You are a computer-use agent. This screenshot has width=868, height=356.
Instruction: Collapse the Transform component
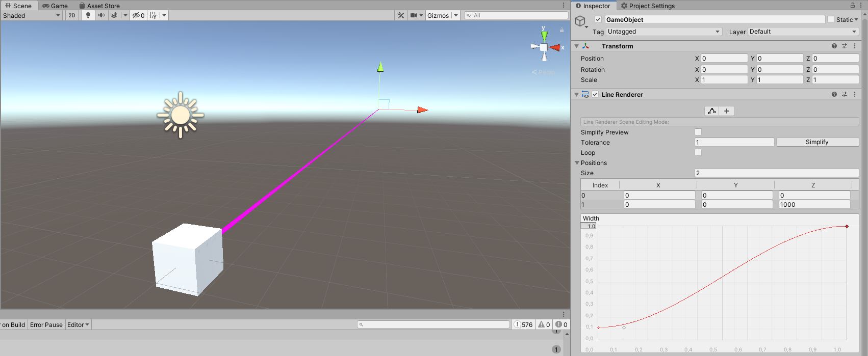[x=577, y=46]
